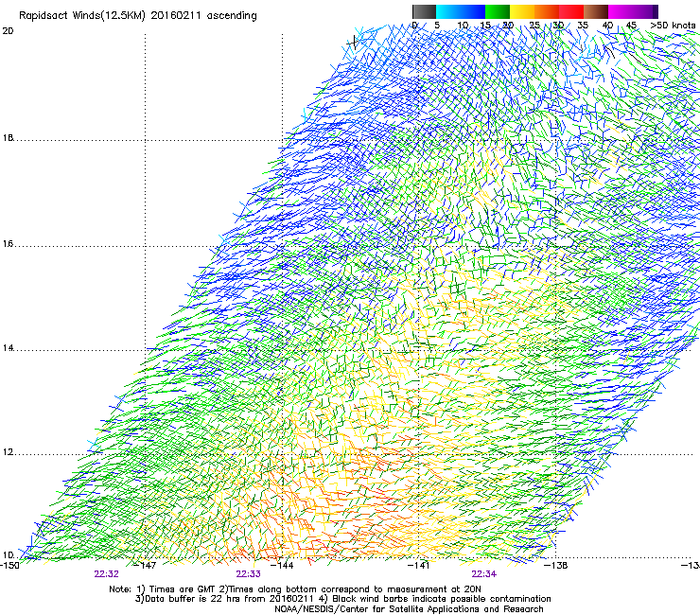
Task: Click the longitude label -141
Action: pos(419,566)
